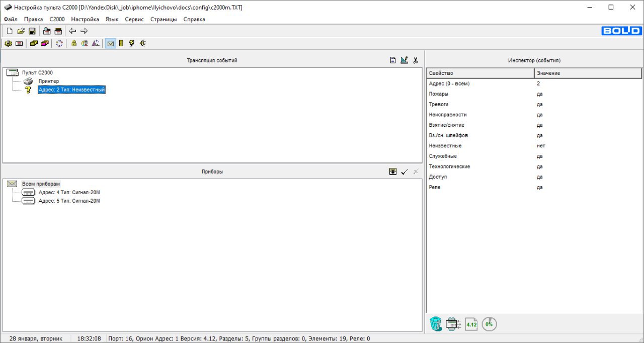Click the speaker sound toolbar icon
Screen dimensions: 644x343
143,43
